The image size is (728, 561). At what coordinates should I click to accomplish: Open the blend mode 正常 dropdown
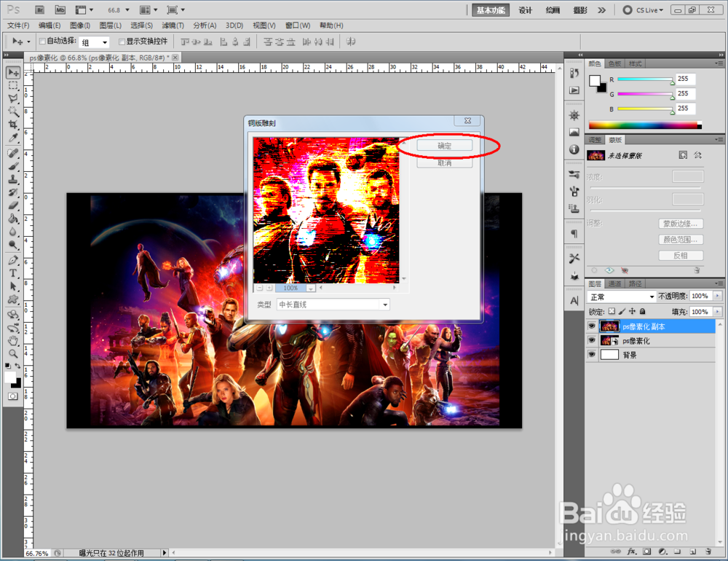(621, 297)
